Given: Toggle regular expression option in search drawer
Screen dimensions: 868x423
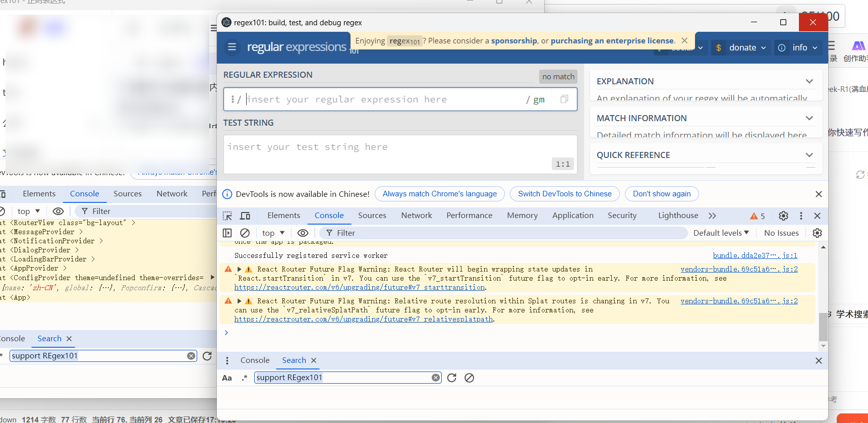Looking at the screenshot, I should coord(245,378).
